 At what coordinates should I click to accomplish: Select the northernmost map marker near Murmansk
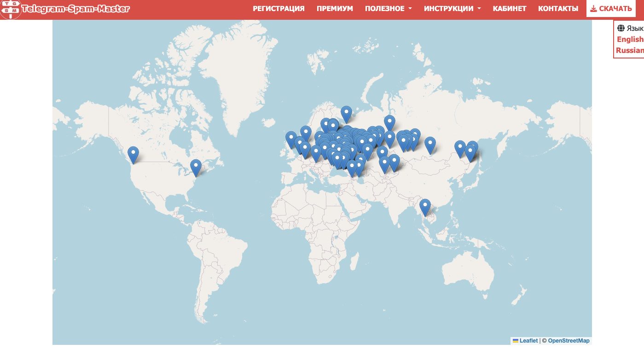(346, 114)
